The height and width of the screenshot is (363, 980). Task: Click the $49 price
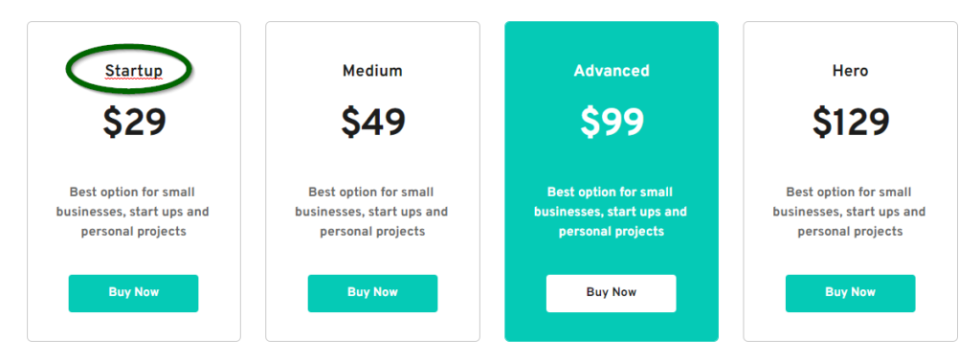(x=373, y=122)
